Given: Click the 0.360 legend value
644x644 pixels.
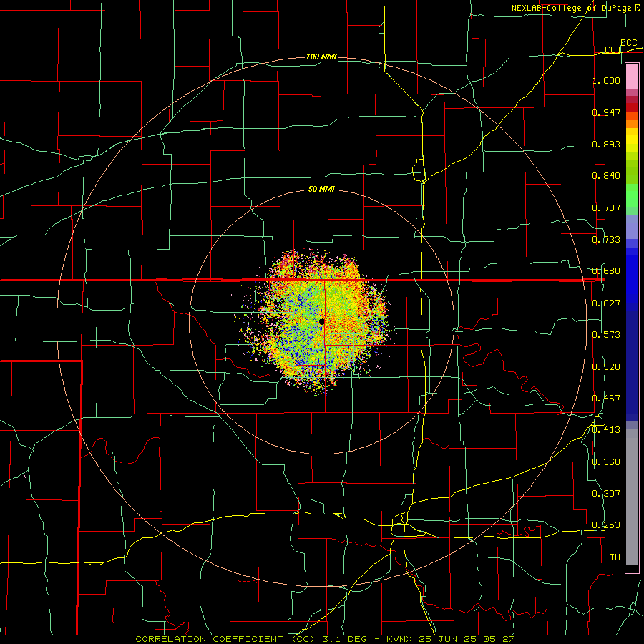Looking at the screenshot, I should pyautogui.click(x=606, y=462).
